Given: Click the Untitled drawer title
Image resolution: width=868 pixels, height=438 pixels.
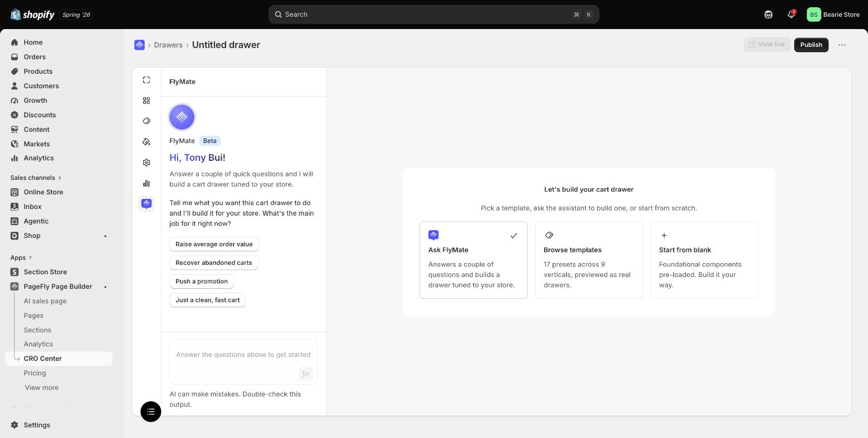Looking at the screenshot, I should click(226, 45).
